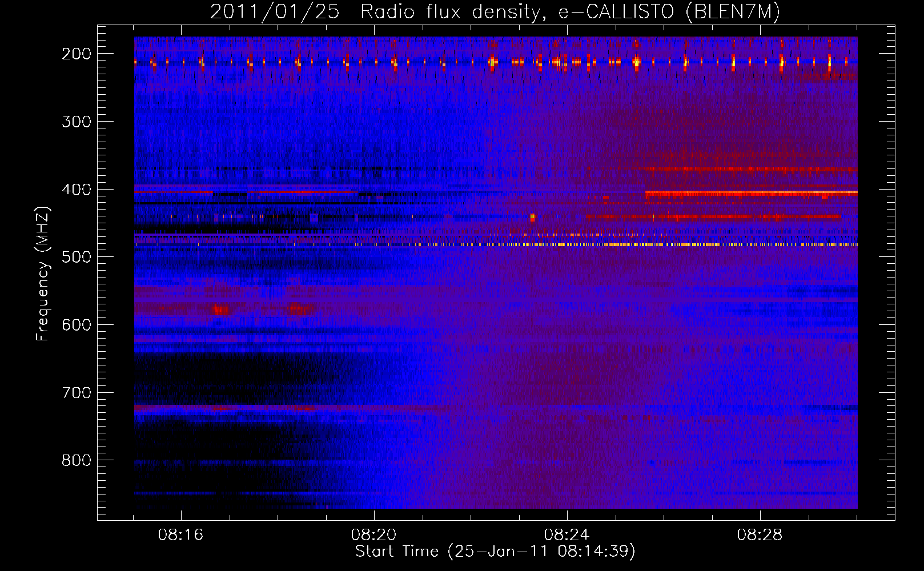Click the 400 frequency tick label
Image resolution: width=924 pixels, height=571 pixels.
[x=77, y=190]
